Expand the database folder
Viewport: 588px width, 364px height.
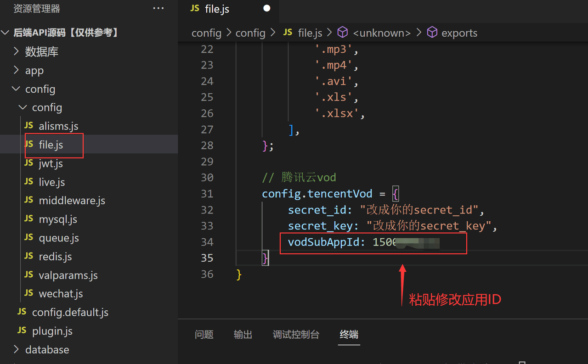pos(16,349)
